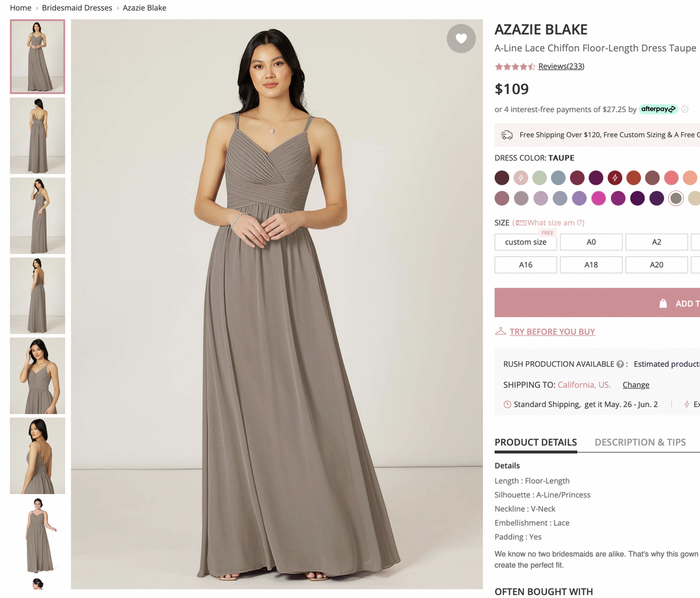Click the shopping bag icon on the Add button
This screenshot has height=598, width=700.
tap(663, 303)
